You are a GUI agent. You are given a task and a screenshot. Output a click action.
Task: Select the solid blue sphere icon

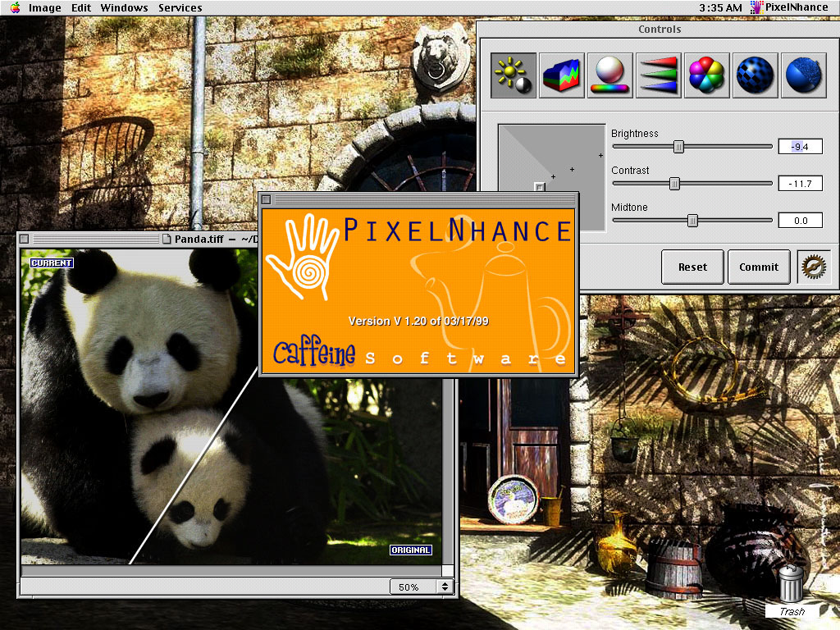pos(804,75)
